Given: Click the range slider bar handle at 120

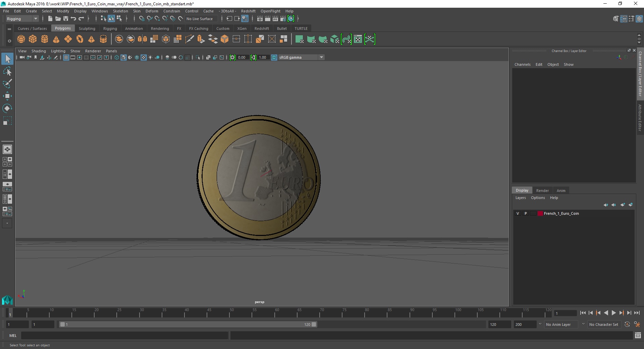Looking at the screenshot, I should coord(314,325).
